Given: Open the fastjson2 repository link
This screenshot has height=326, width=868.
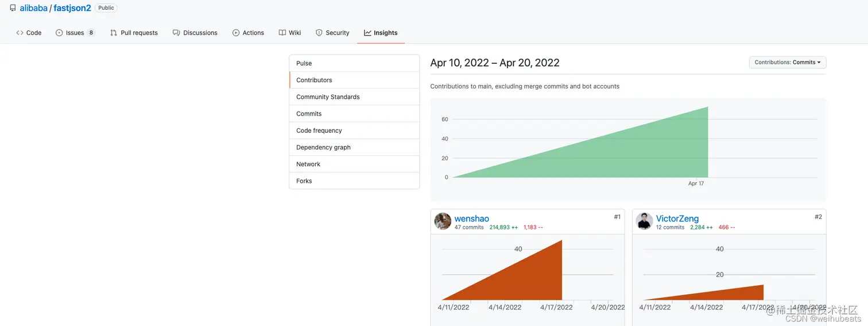Looking at the screenshot, I should click(x=72, y=9).
